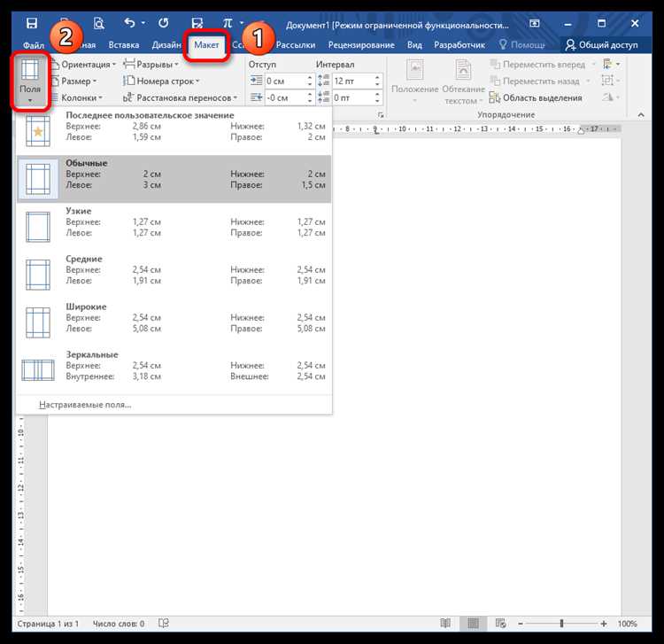Open ribbon display options icon
Image resolution: width=664 pixels, height=644 pixels.
535,23
